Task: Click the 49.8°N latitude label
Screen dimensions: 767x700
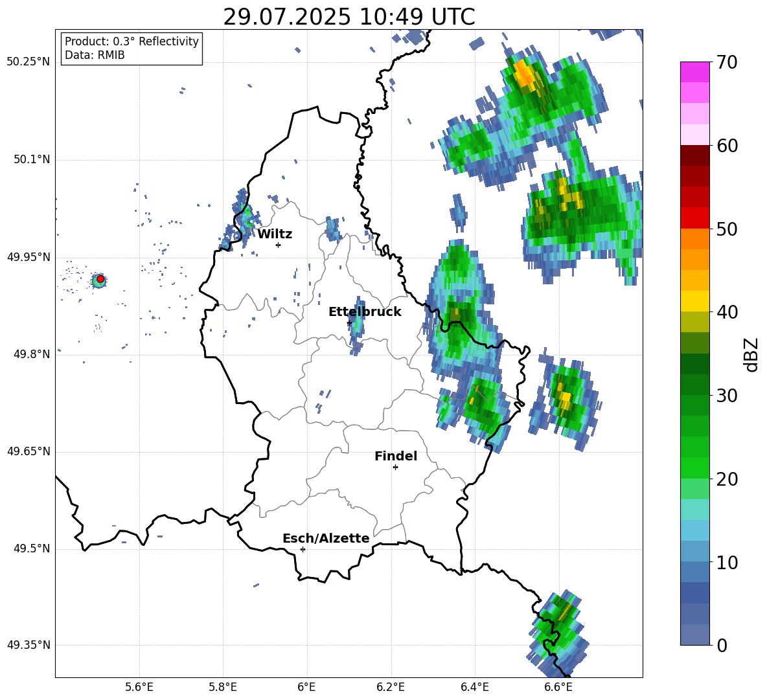Action: click(x=31, y=354)
